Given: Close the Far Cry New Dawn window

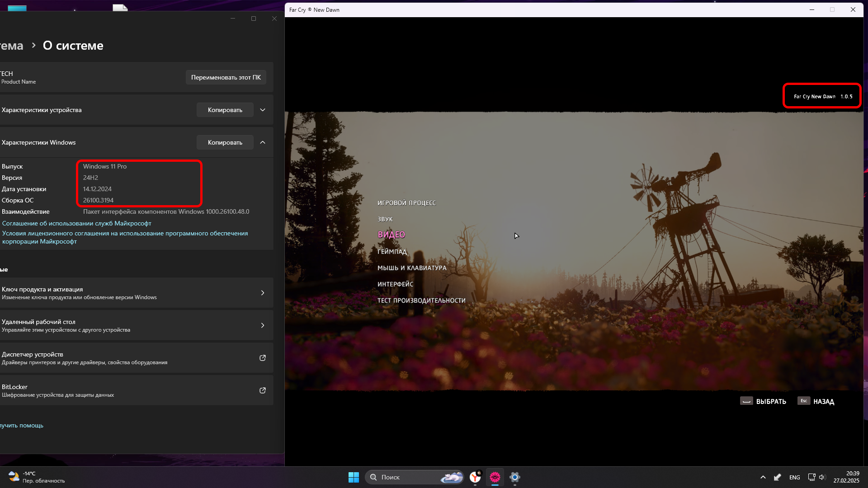Looking at the screenshot, I should pyautogui.click(x=853, y=9).
